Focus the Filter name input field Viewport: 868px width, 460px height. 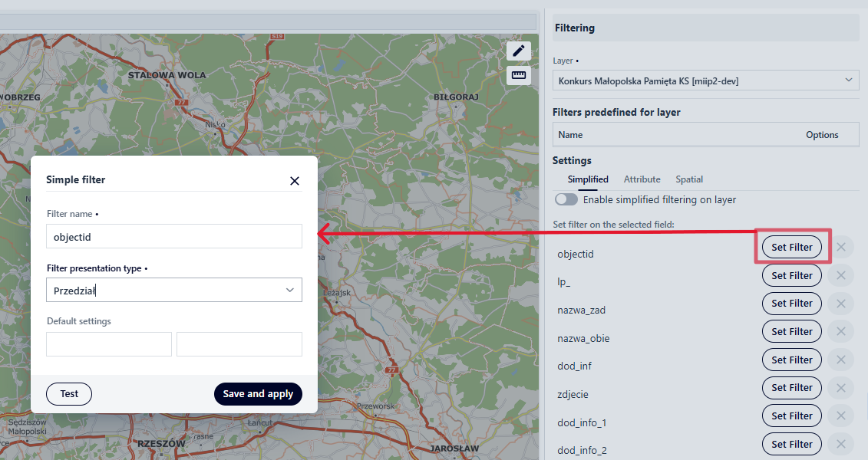pos(173,237)
